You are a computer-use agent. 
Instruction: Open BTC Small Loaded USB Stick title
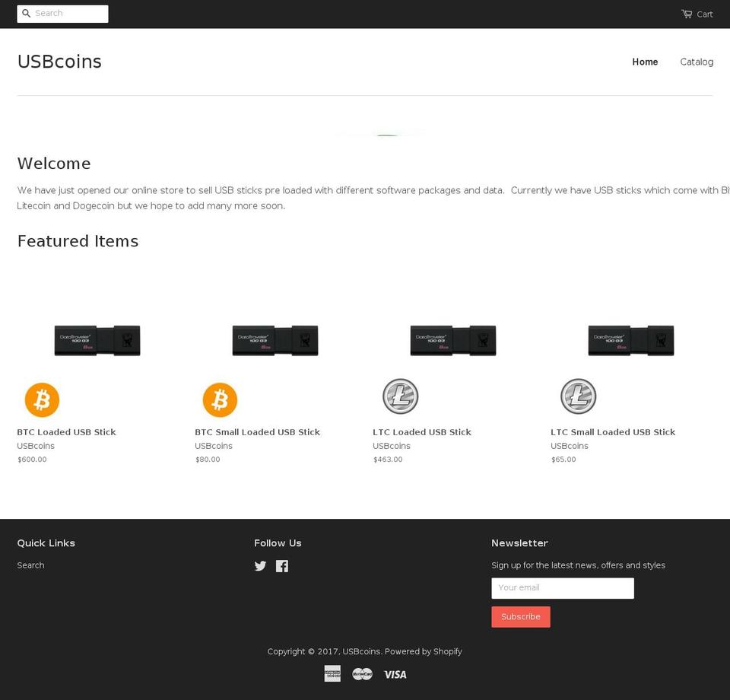coord(258,432)
